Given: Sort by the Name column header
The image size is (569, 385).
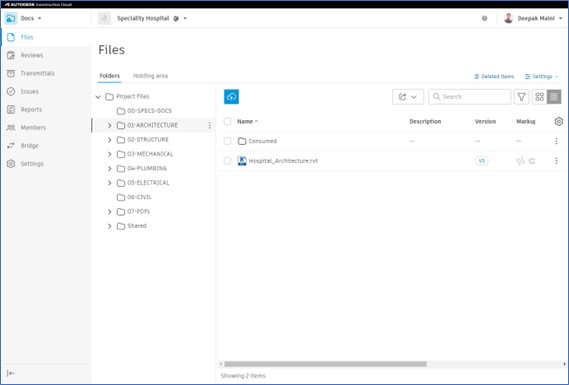Looking at the screenshot, I should [247, 122].
